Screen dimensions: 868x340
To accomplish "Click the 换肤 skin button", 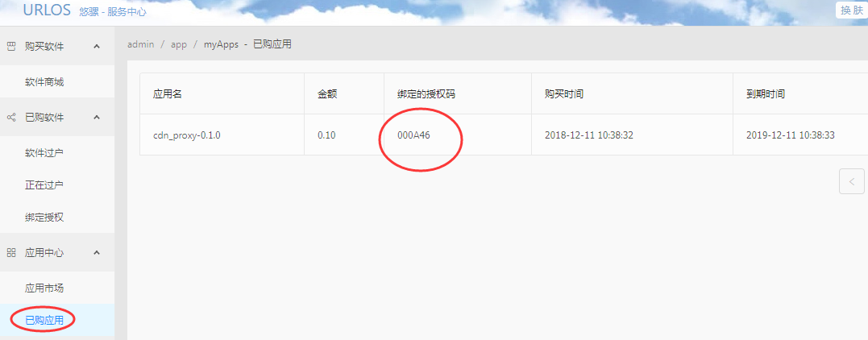I will [x=851, y=10].
